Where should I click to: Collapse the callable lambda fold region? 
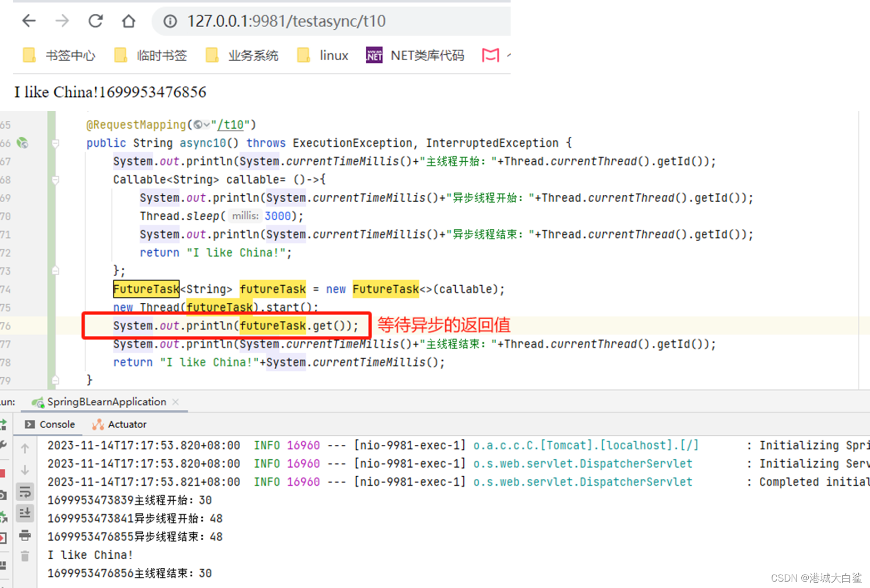pos(55,179)
